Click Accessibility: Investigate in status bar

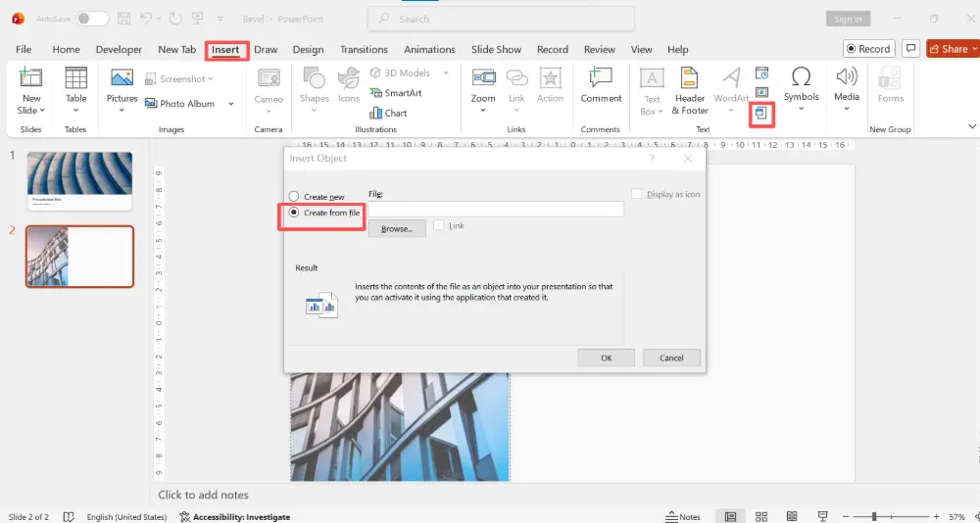[235, 517]
